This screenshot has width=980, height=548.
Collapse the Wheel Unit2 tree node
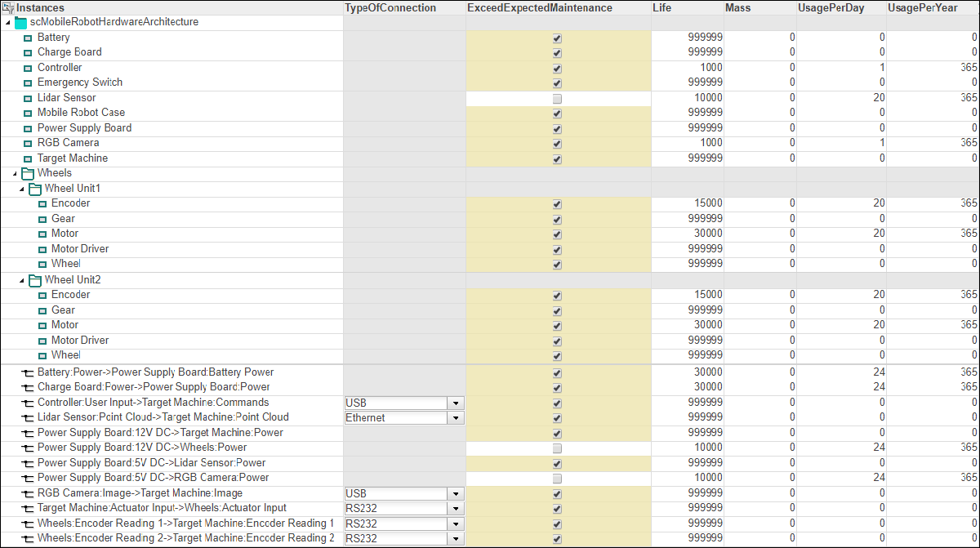(22, 281)
